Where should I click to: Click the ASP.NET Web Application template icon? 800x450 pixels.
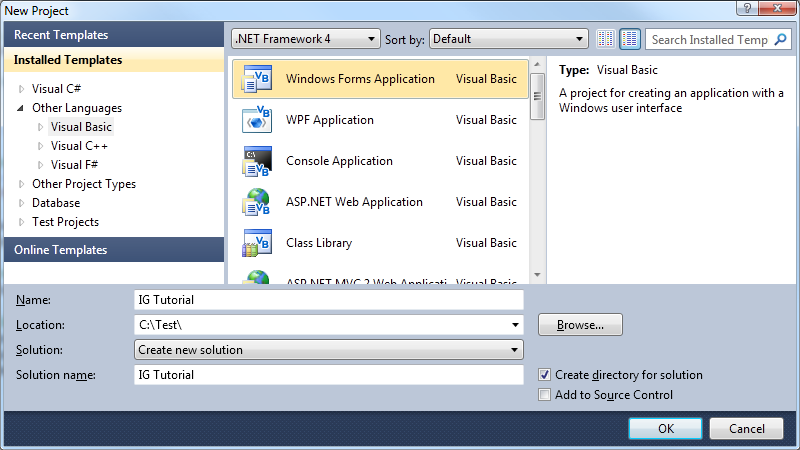(x=257, y=202)
